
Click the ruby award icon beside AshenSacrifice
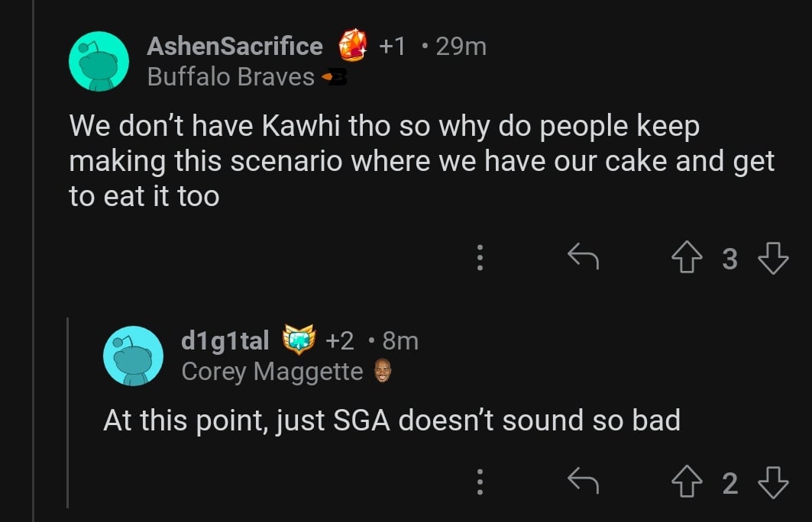(352, 46)
